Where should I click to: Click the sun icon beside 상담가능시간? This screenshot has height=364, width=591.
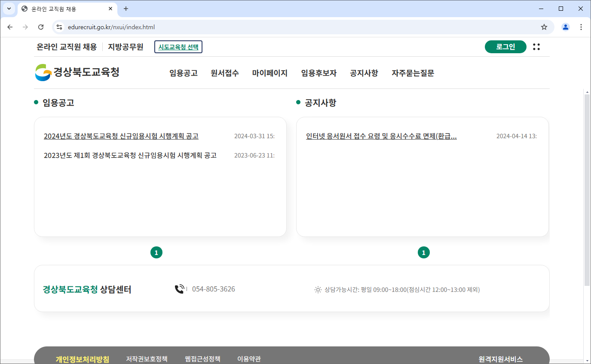pos(318,290)
